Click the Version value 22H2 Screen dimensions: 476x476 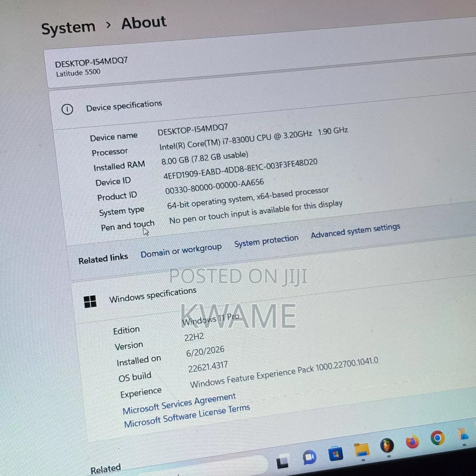(x=194, y=337)
